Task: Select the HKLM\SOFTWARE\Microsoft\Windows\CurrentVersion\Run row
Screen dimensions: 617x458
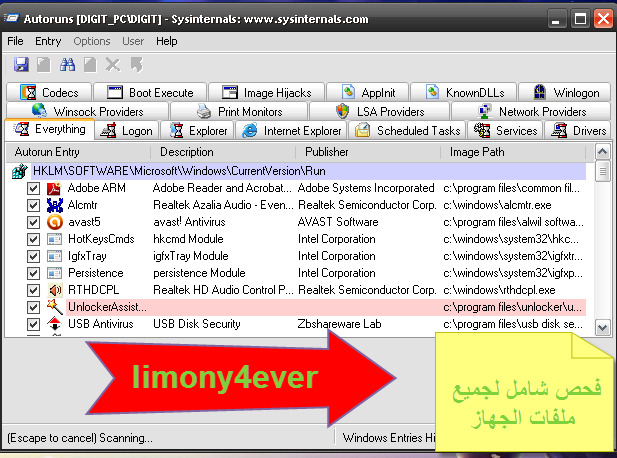Action: (x=309, y=171)
